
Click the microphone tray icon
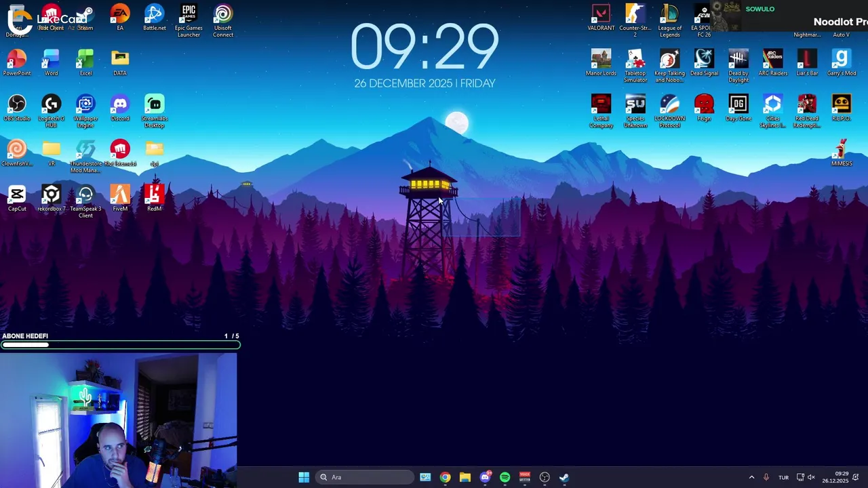pos(766,477)
